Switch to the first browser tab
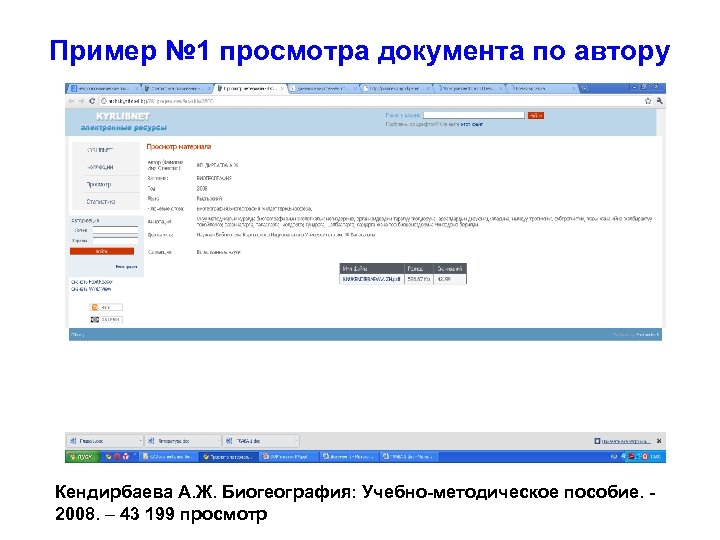Screen dimensions: 720x540 tap(105, 88)
